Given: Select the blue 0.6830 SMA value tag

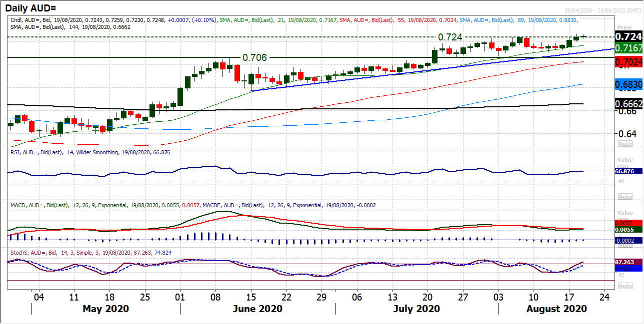Looking at the screenshot, I should 628,85.
